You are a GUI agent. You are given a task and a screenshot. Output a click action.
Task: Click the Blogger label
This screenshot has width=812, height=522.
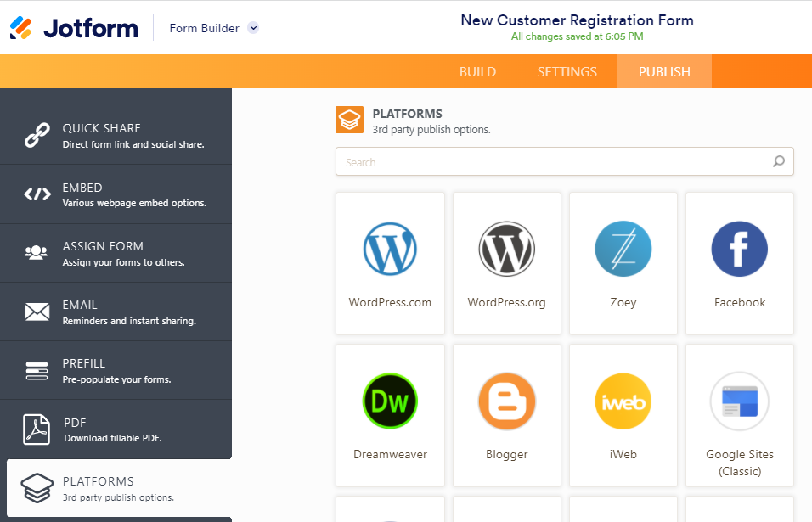(x=506, y=455)
